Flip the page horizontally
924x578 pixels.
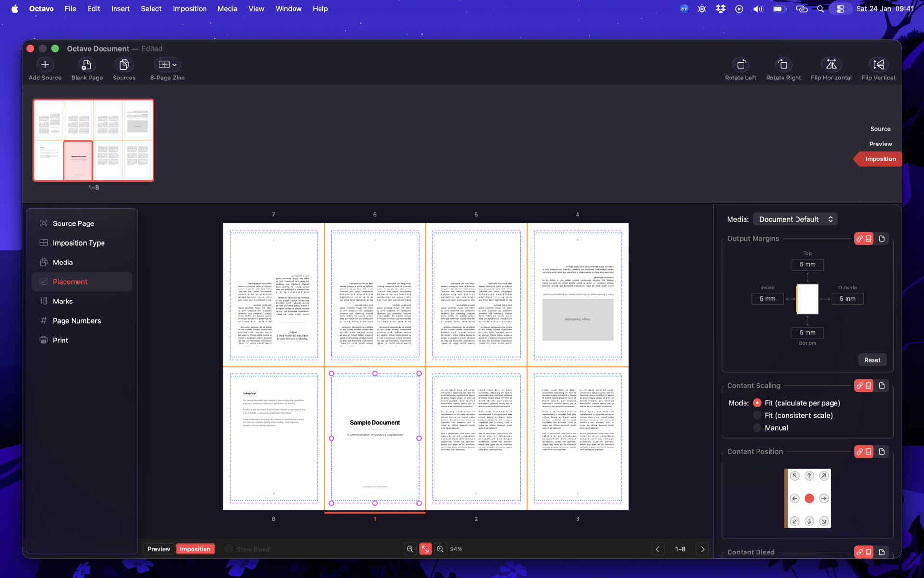point(831,65)
